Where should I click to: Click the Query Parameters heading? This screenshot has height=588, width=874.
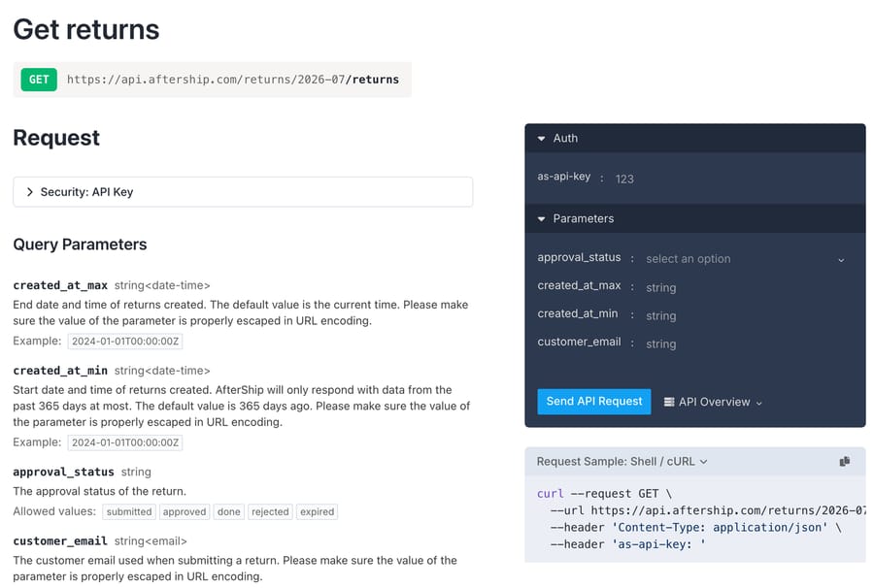[x=80, y=245]
